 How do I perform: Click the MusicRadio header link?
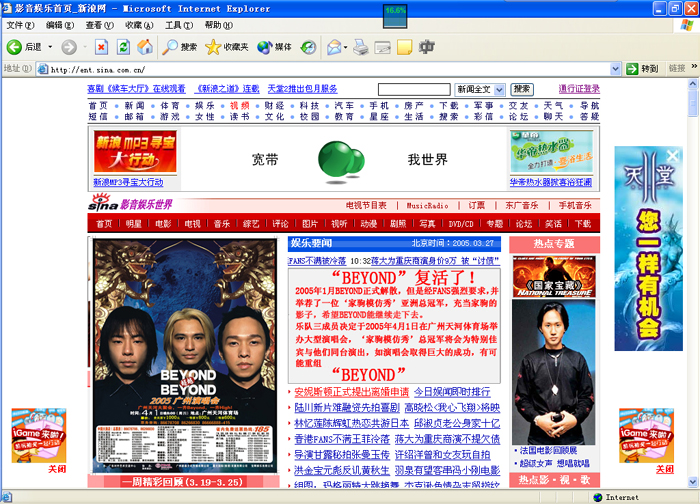[x=427, y=205]
